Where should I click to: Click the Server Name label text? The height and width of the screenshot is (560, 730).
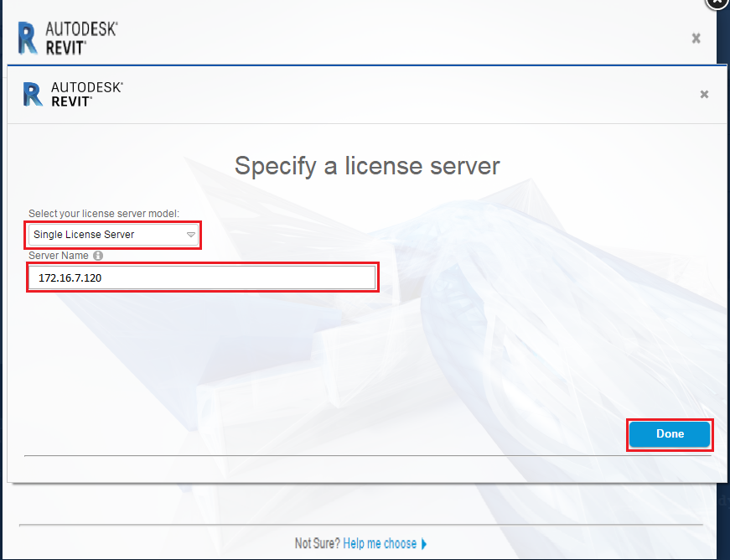[59, 256]
